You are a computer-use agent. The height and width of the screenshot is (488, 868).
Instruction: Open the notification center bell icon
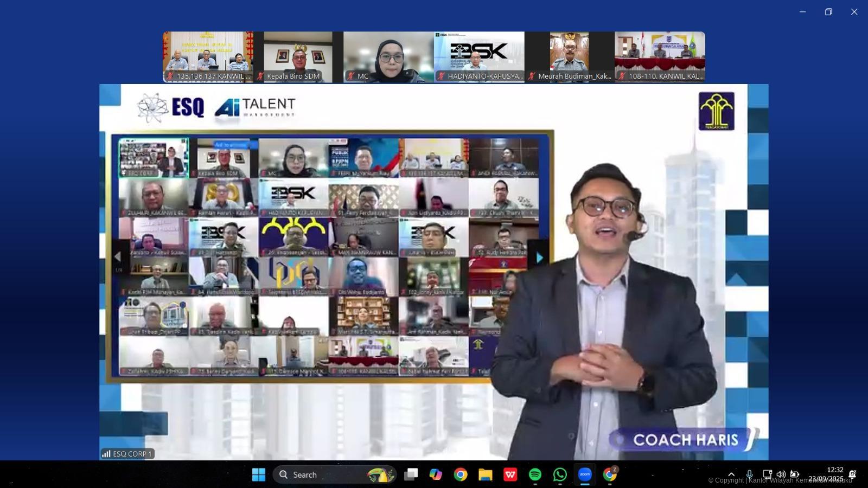852,474
